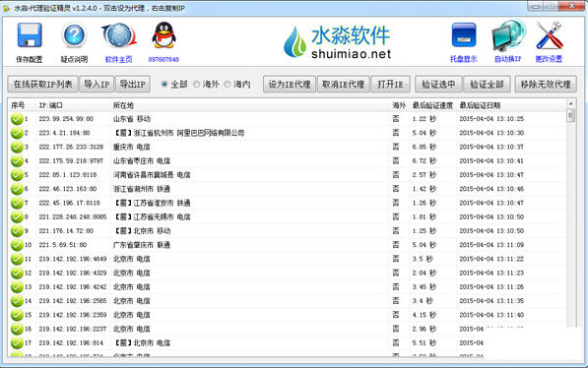Click the 托盘显示 tray icon
588x368 pixels.
(464, 35)
